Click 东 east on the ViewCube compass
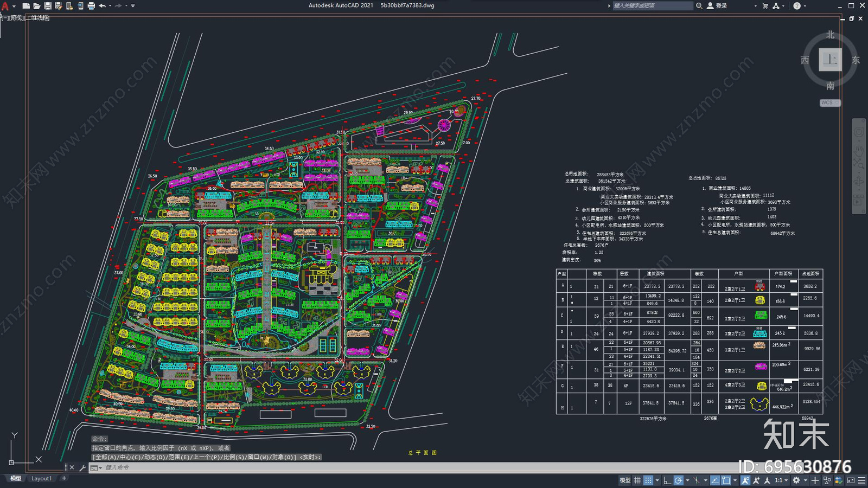The image size is (868, 488). [x=856, y=60]
